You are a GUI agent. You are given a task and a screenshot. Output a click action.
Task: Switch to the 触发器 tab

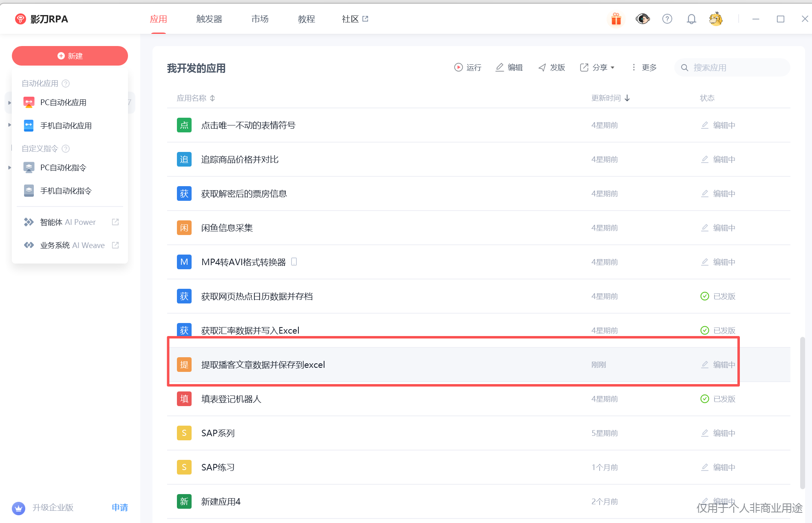(209, 19)
